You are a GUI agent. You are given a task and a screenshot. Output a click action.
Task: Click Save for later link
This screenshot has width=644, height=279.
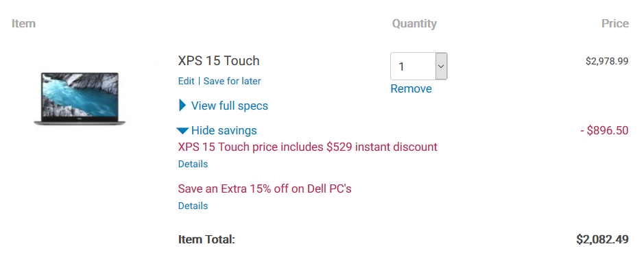[x=232, y=82]
